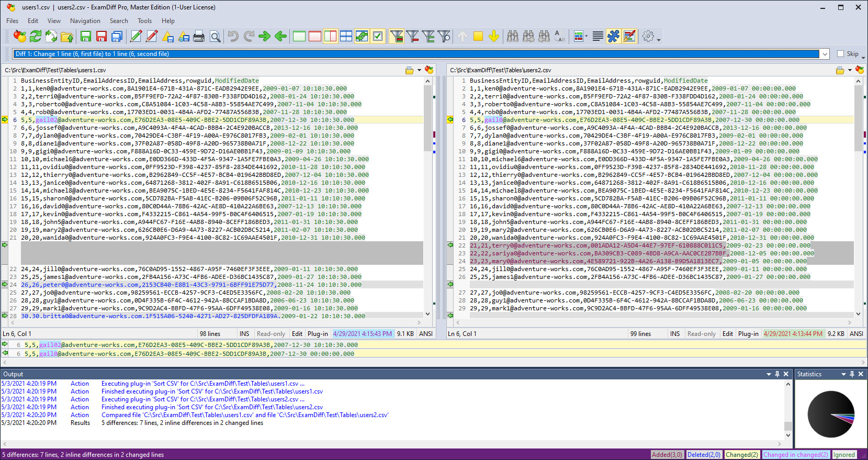The width and height of the screenshot is (868, 460).
Task: Pin the Statistics panel
Action: [852, 374]
